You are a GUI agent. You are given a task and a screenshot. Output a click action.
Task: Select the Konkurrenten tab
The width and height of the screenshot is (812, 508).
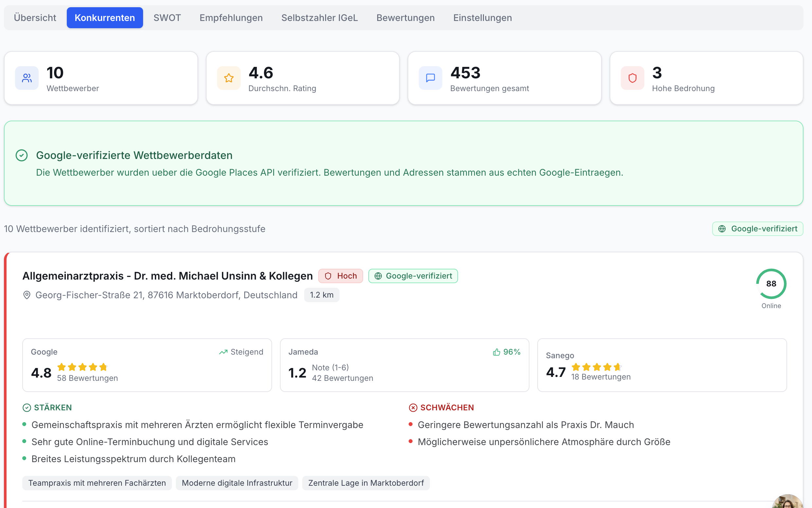coord(105,18)
